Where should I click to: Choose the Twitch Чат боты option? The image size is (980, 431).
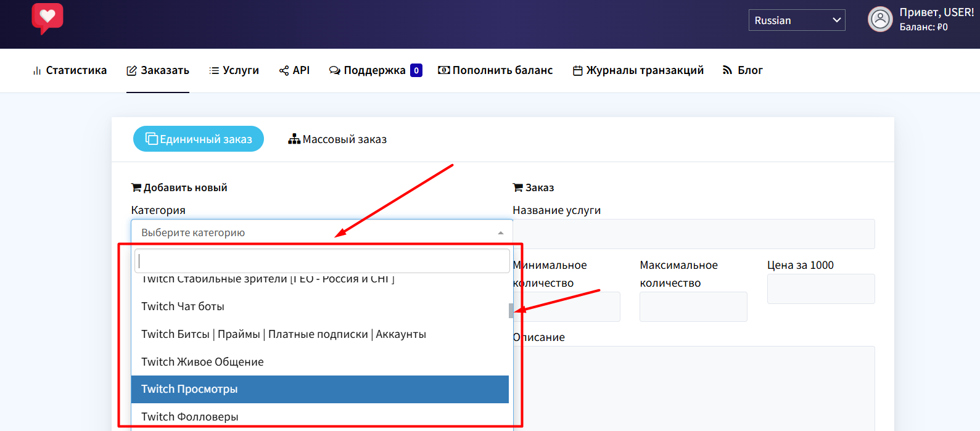coord(320,306)
